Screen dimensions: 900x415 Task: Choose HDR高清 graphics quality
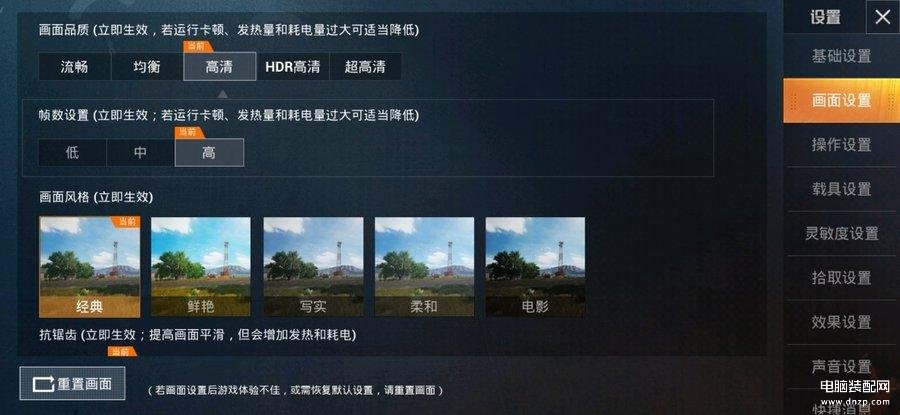tap(293, 67)
